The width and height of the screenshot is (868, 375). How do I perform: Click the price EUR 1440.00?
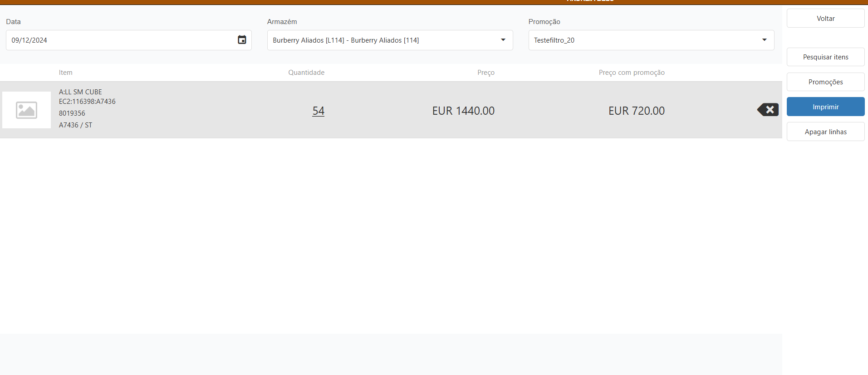463,111
